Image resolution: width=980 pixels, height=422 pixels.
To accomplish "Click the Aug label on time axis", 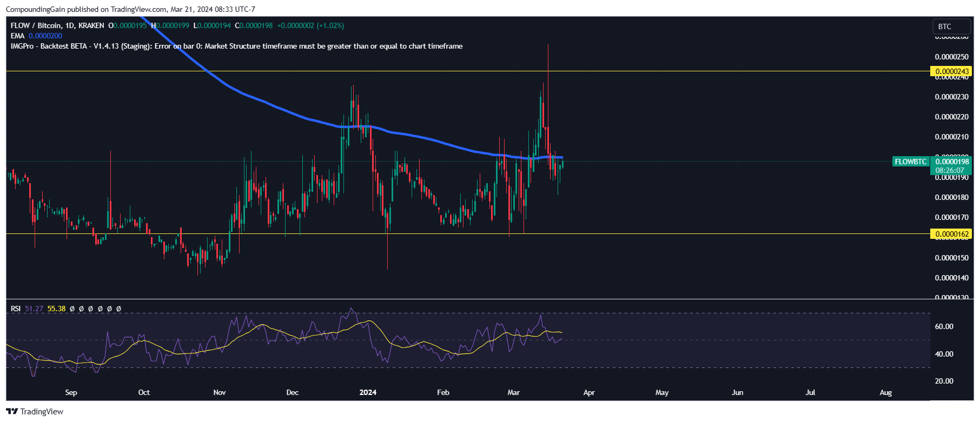I will tap(885, 392).
